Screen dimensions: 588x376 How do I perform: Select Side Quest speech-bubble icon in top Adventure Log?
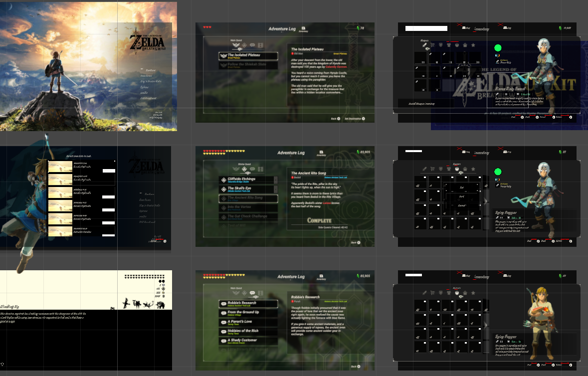point(252,45)
